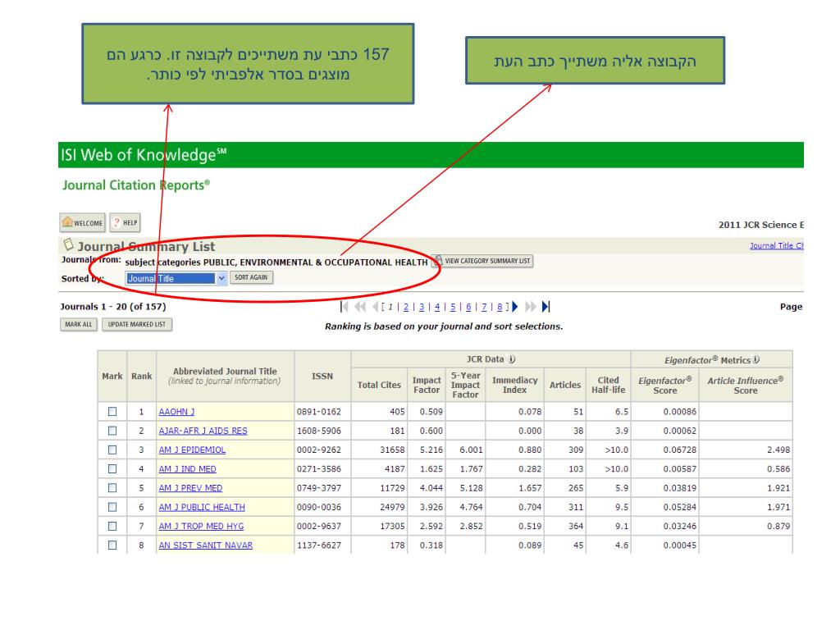Click the next page blue arrow icon
Image resolution: width=840 pixels, height=630 pixels.
pos(515,307)
